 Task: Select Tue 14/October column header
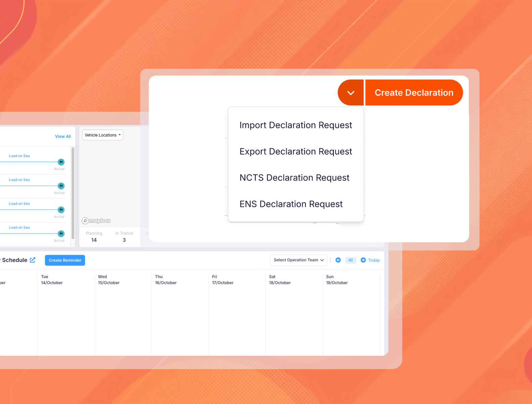click(x=52, y=280)
